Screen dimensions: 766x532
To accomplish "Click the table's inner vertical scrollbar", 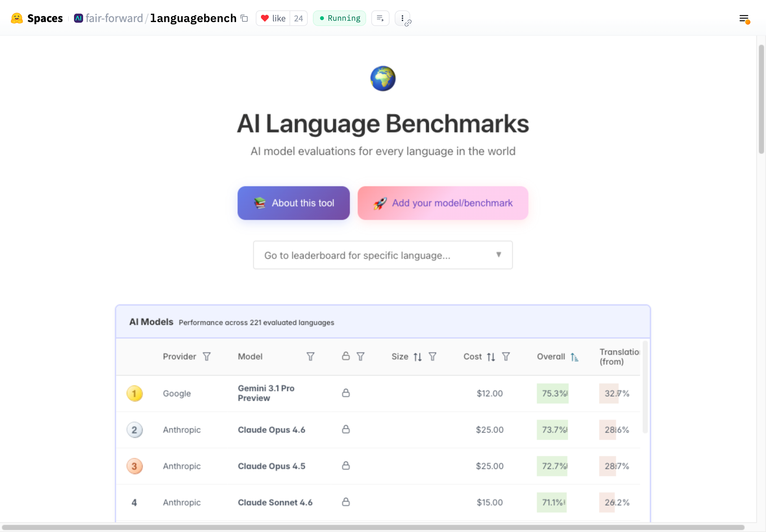I will (645, 387).
